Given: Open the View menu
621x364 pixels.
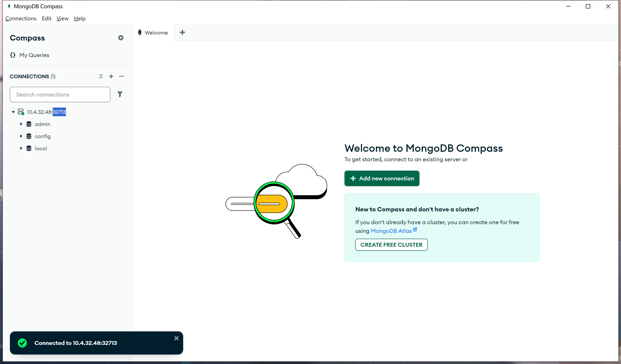Looking at the screenshot, I should 62,18.
